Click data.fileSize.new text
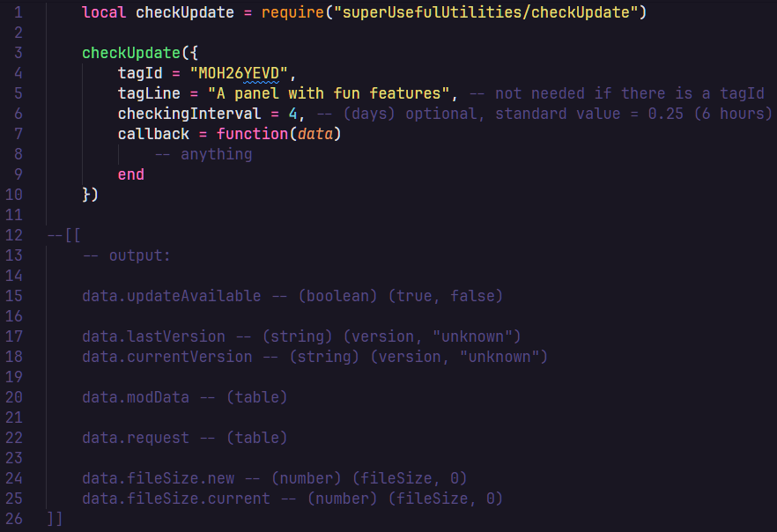Screen dimensions: 777x532 coord(158,478)
